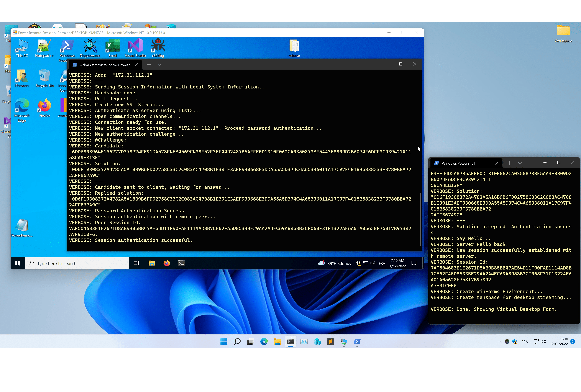This screenshot has height=392, width=581.
Task: Open File Explorer on host taskbar
Action: [277, 341]
